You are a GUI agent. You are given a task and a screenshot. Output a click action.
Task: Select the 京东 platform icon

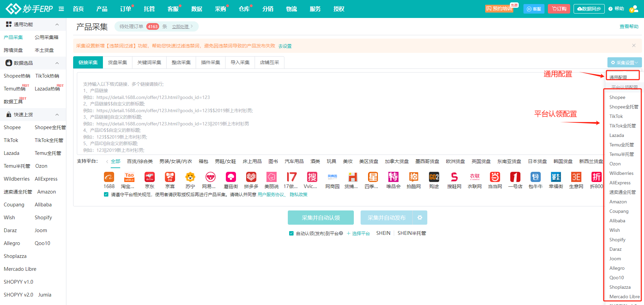[150, 177]
